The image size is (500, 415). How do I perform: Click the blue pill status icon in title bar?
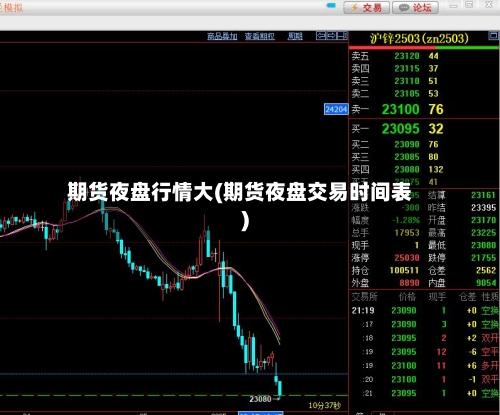[x=331, y=6]
